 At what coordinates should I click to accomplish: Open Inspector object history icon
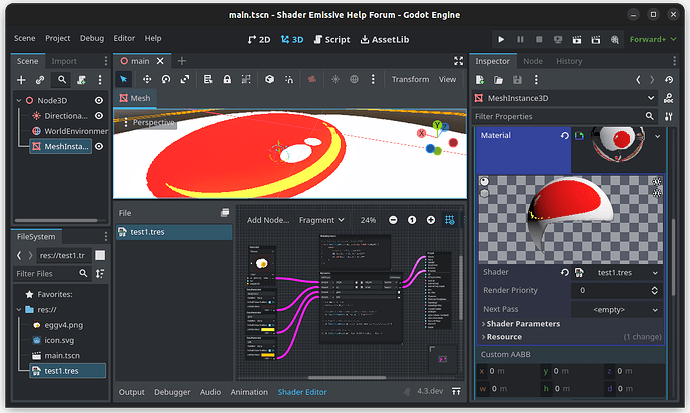tap(669, 80)
